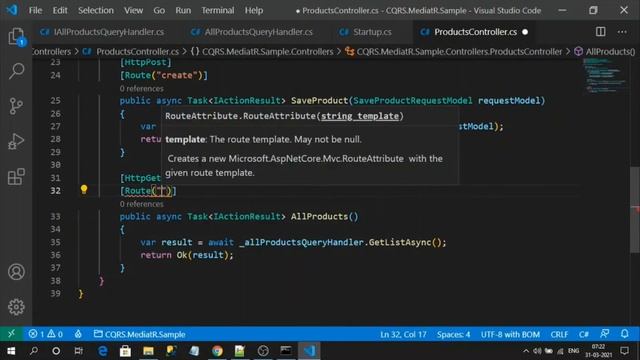This screenshot has width=640, height=360.
Task: Click Ln 32, Col 17 position indicator
Action: click(403, 334)
